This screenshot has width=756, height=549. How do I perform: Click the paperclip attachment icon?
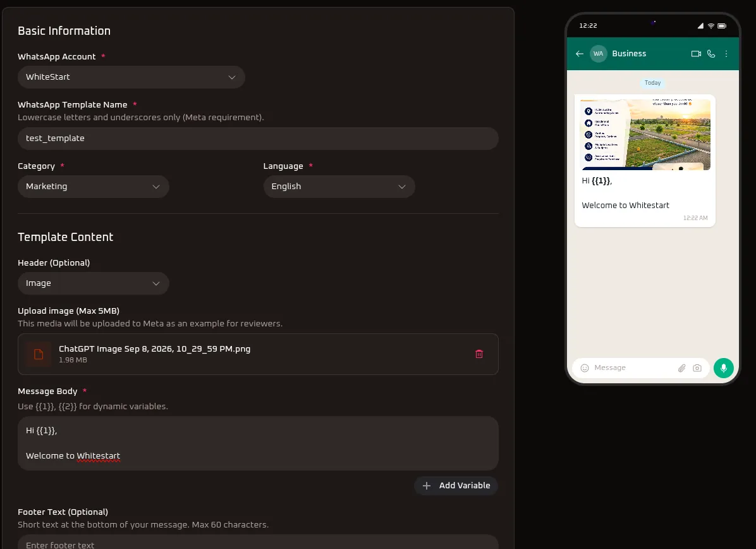click(x=682, y=368)
